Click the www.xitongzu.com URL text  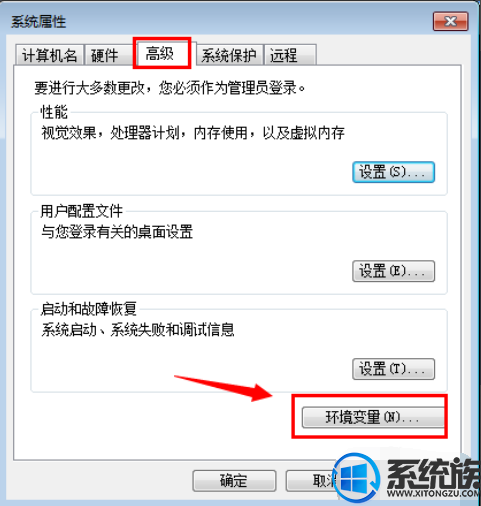point(433,493)
